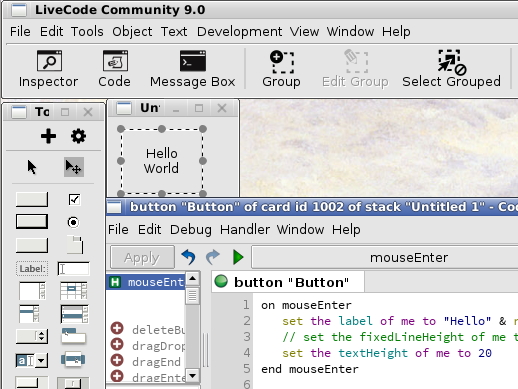Open the main Edit menu
Viewport: 518px width, 389px height.
[x=51, y=32]
